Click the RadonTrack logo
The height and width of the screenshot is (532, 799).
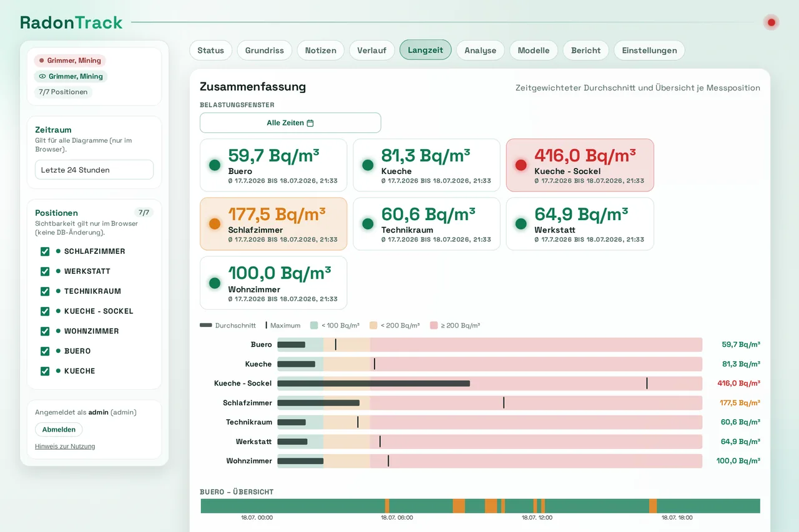pos(71,23)
